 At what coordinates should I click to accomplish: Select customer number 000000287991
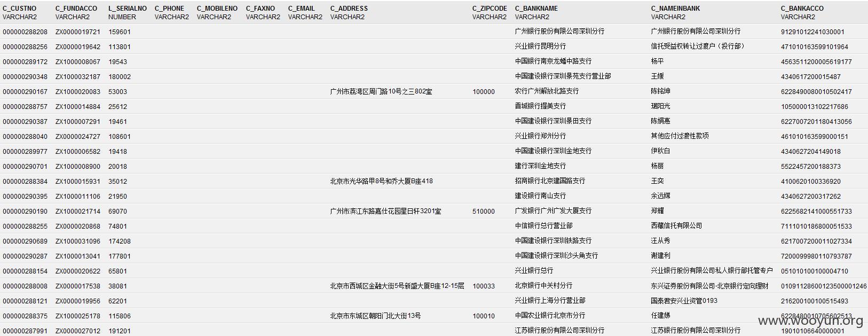coord(25,331)
